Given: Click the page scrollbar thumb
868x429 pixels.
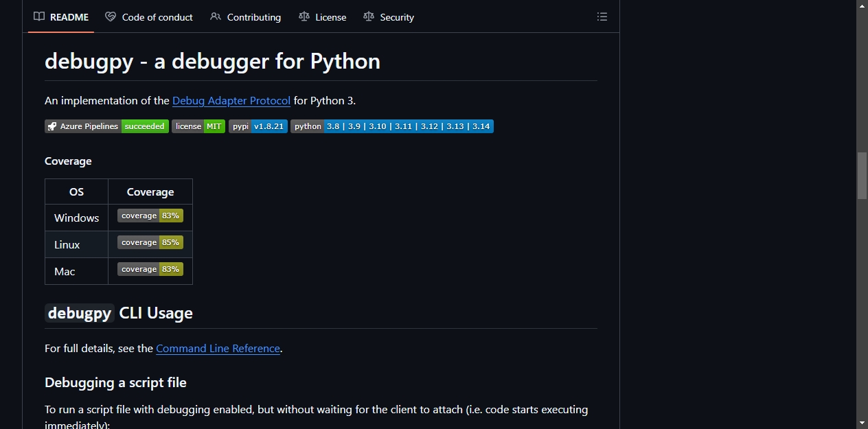Looking at the screenshot, I should click(862, 176).
